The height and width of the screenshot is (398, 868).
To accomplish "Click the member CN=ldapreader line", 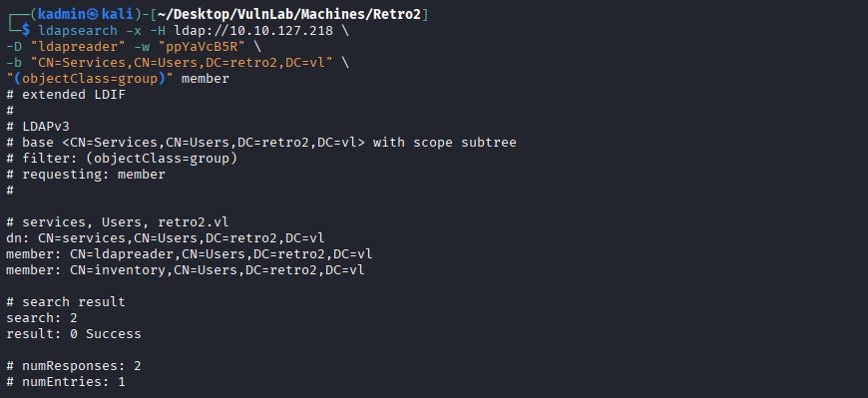I will pyautogui.click(x=190, y=254).
